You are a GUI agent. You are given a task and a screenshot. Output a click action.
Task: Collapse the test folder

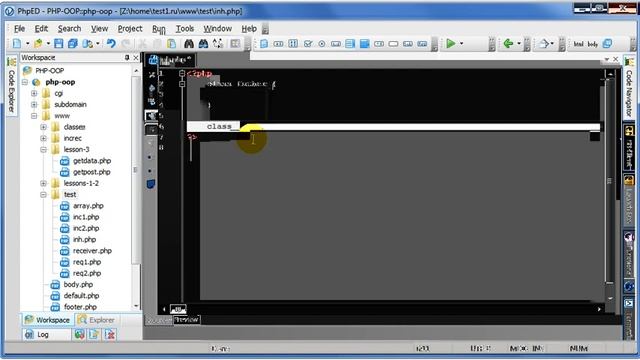44,195
